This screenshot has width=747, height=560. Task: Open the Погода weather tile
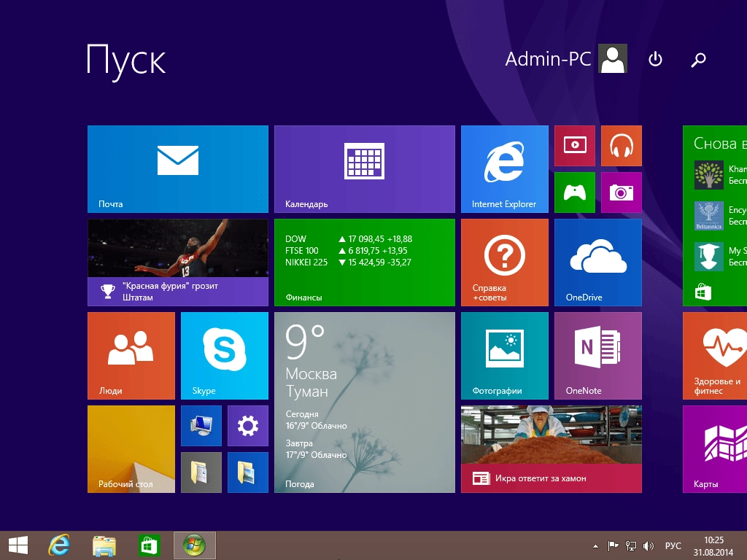click(365, 402)
